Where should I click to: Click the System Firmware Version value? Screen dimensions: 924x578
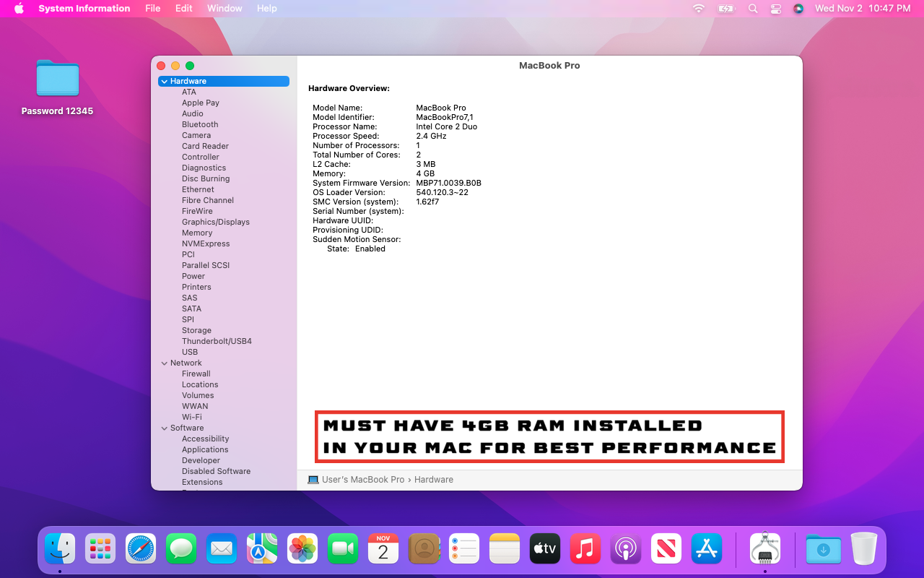pyautogui.click(x=449, y=183)
